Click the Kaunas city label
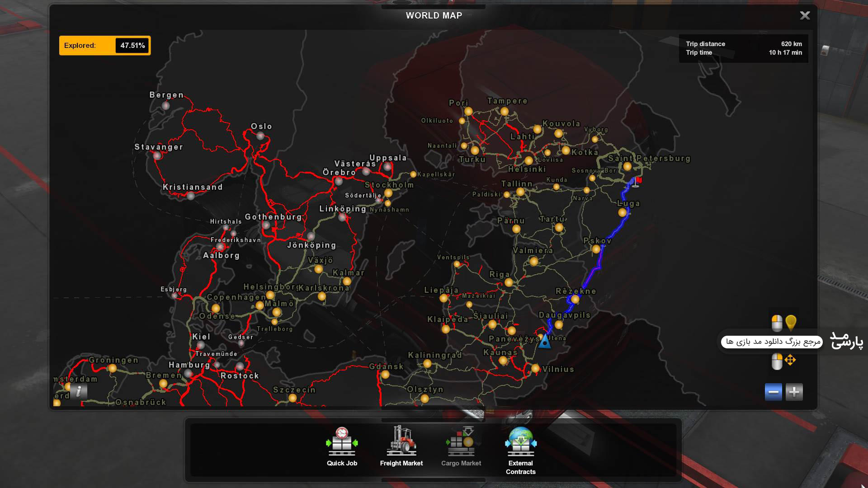Viewport: 868px width, 488px height. click(500, 352)
